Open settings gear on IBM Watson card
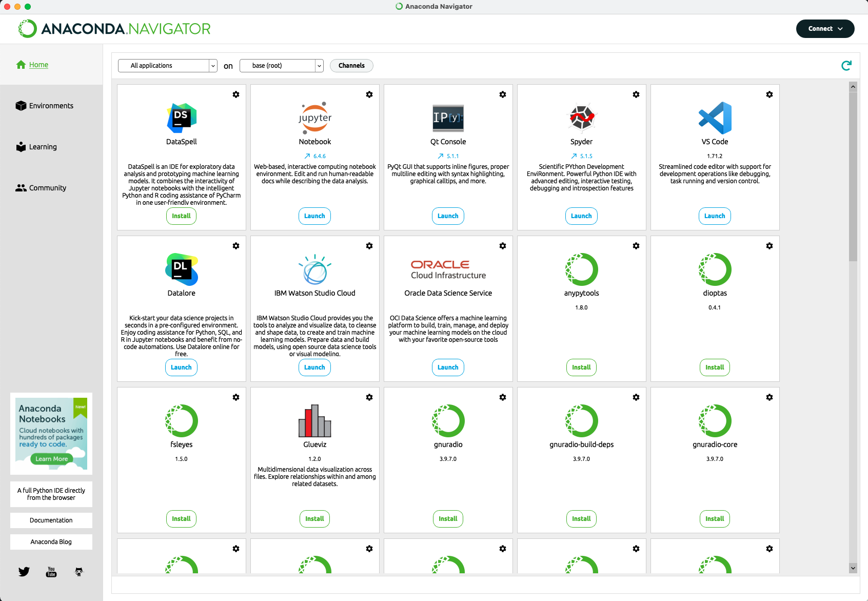 pos(369,246)
